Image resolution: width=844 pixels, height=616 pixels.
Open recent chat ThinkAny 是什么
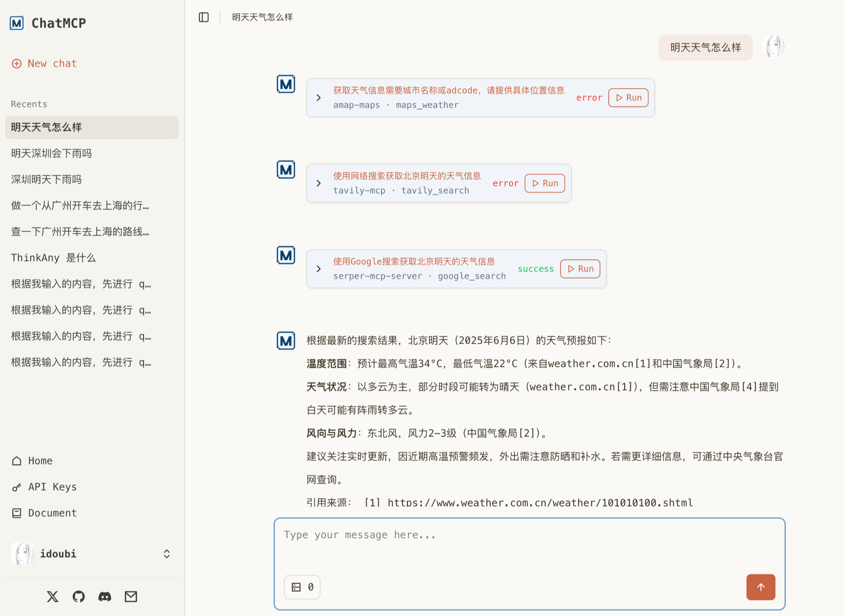click(92, 258)
